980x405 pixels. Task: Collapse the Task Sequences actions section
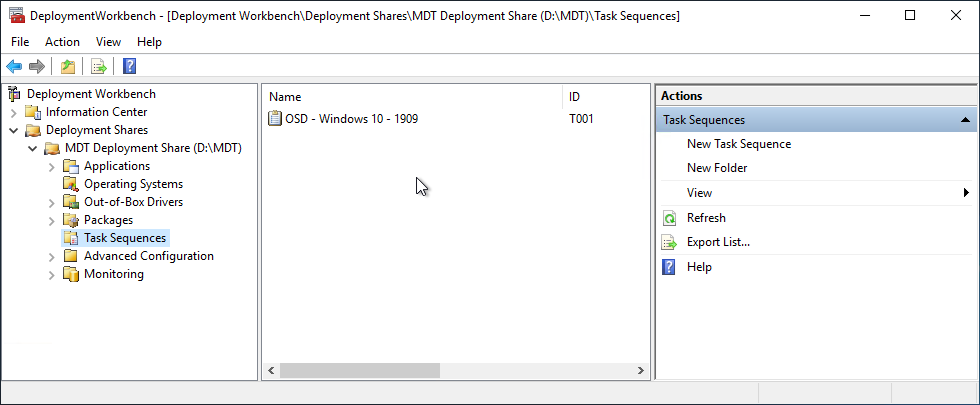pos(966,120)
